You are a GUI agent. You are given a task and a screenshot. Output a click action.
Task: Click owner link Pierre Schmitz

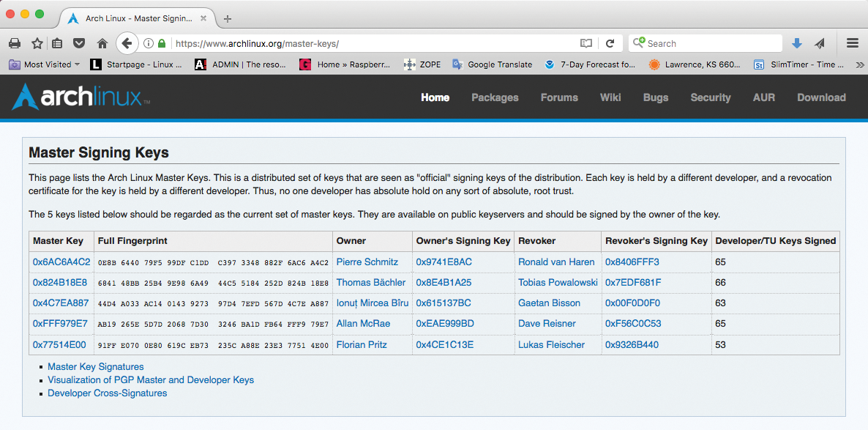[367, 262]
